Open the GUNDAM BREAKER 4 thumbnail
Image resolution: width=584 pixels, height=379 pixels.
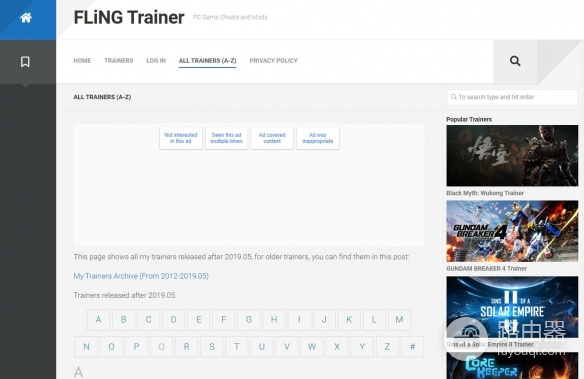click(512, 231)
